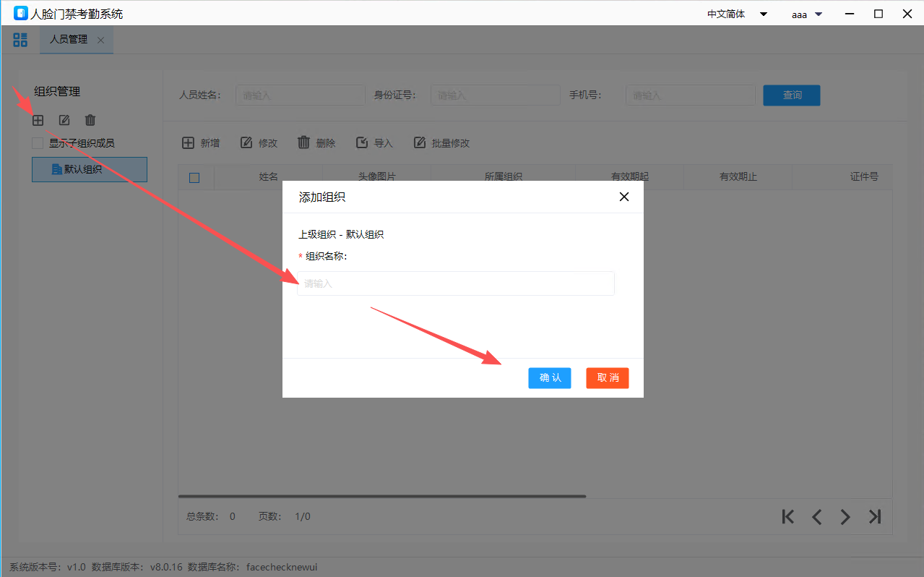Focus the 组织名称 input field
The height and width of the screenshot is (577, 924).
(455, 283)
